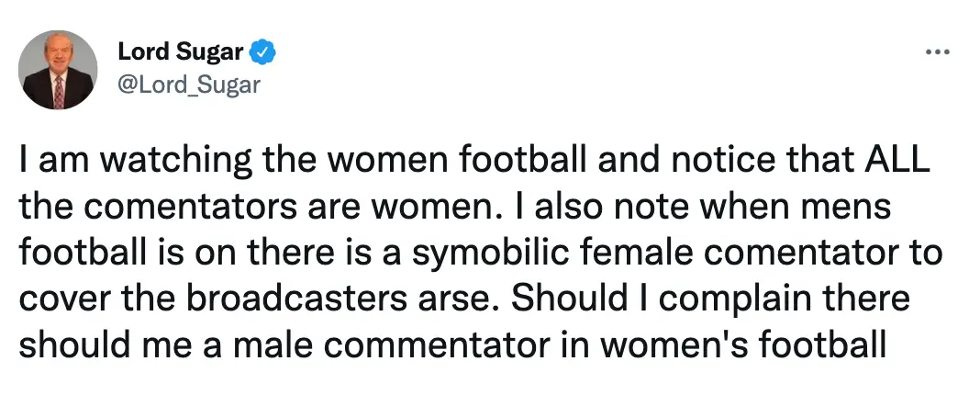The height and width of the screenshot is (395, 980).
Task: Open the tweet's three-dot more options menu
Action: coord(936,52)
